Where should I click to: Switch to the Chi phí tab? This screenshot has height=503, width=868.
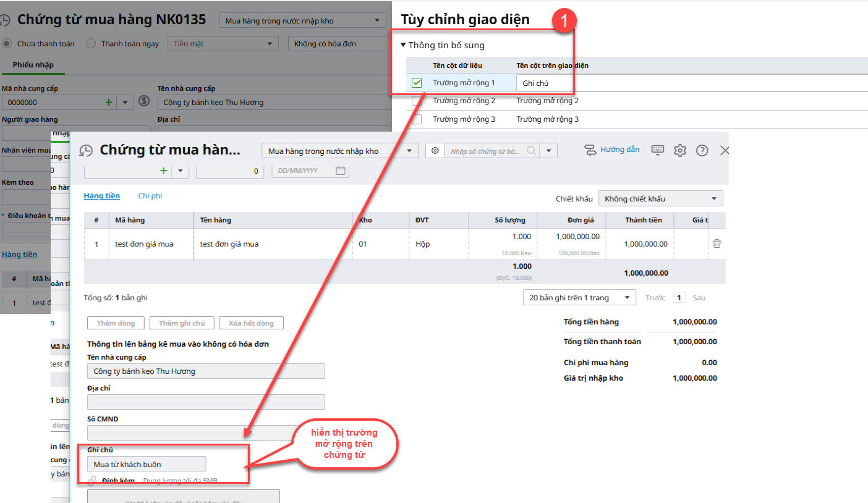150,196
